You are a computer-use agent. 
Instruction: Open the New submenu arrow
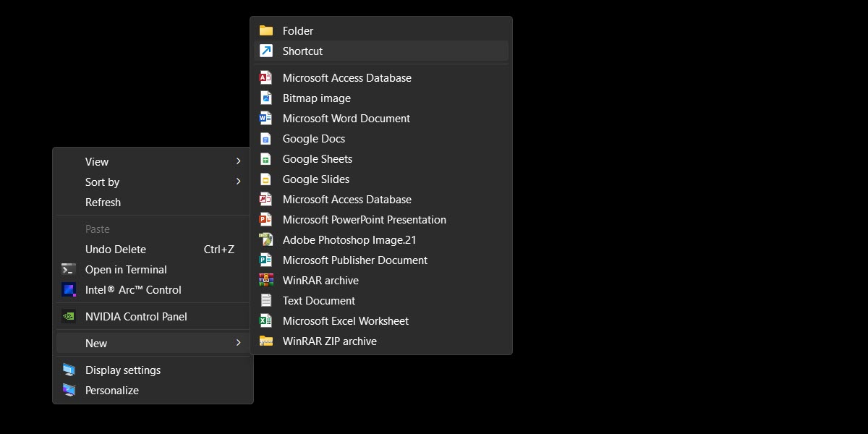[x=239, y=343]
